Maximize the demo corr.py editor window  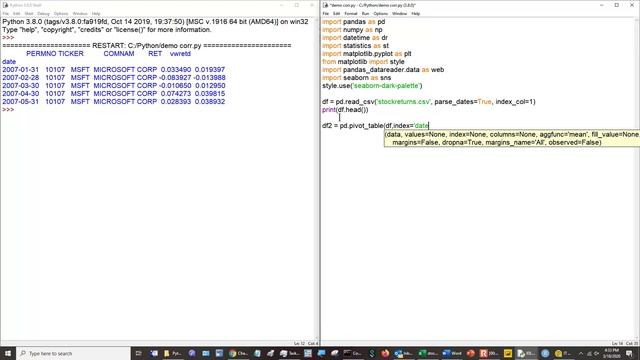click(x=616, y=5)
